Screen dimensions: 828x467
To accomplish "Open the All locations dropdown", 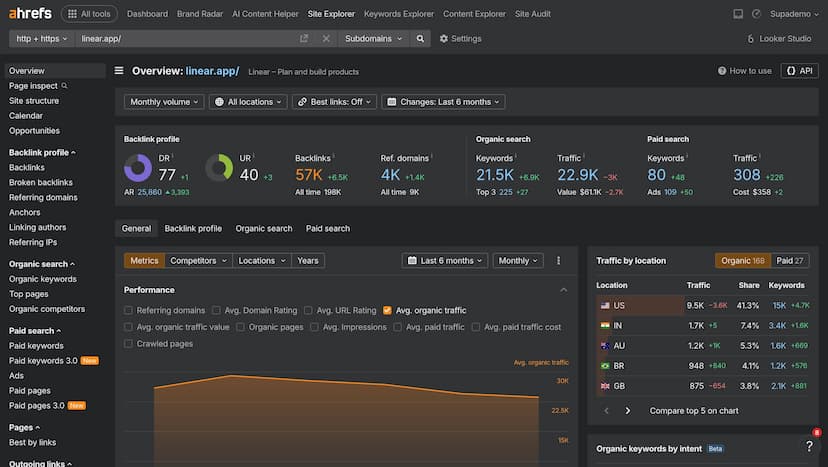I will point(248,102).
